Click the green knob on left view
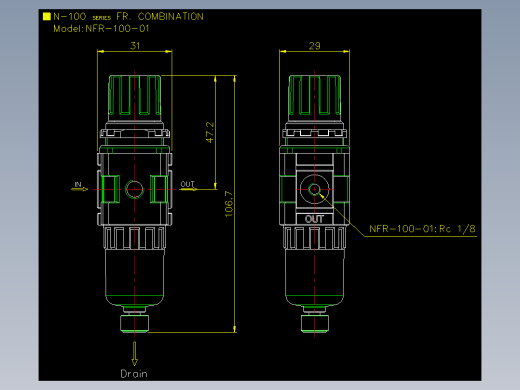This screenshot has height=390, width=520. 135,95
